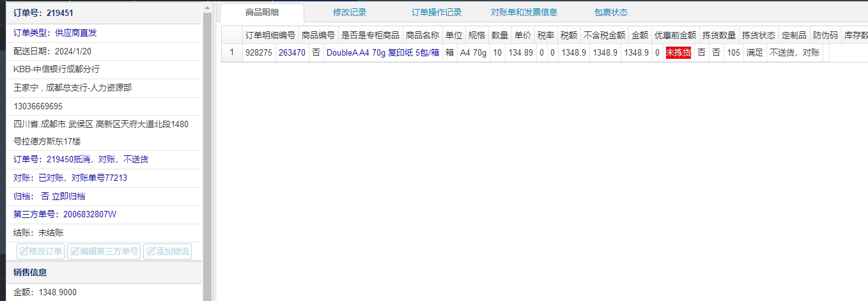Viewport: 868px width, 301px height.
Task: Click the 数量 column header
Action: pyautogui.click(x=500, y=36)
